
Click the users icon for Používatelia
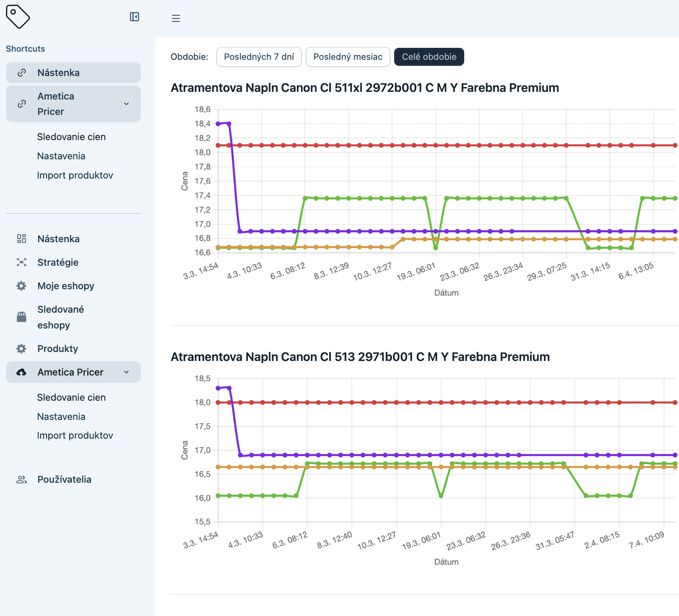click(x=21, y=479)
